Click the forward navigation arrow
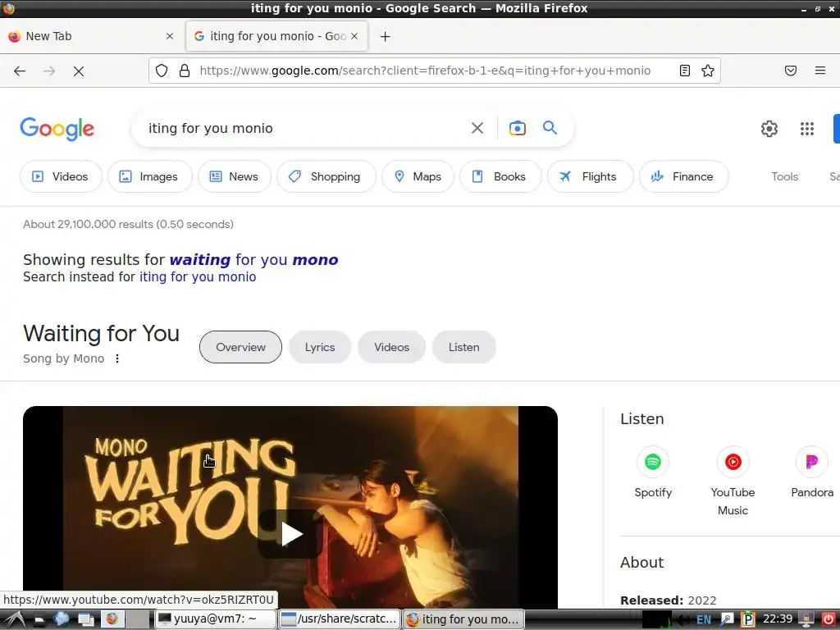 click(x=49, y=71)
